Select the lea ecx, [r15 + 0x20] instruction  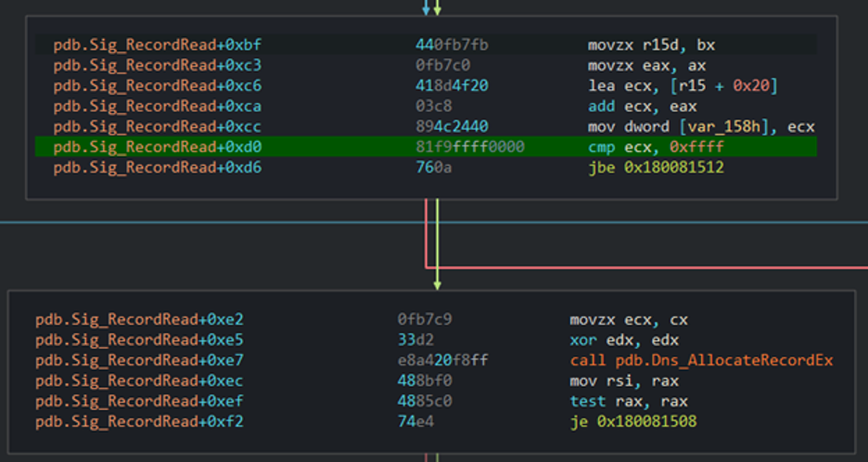coord(682,86)
